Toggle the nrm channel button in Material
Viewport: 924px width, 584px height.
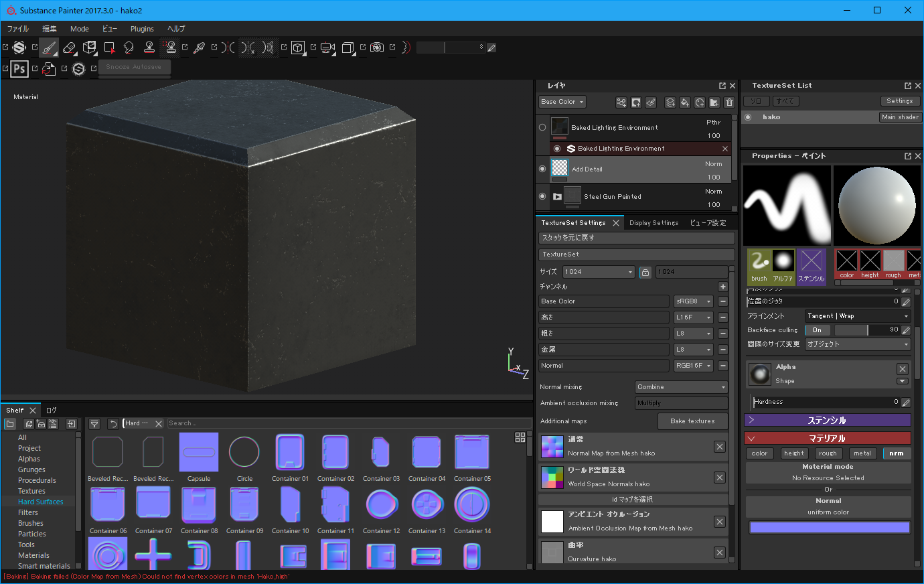point(897,453)
